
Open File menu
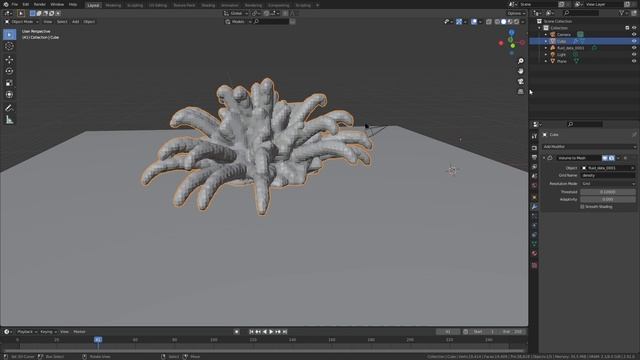click(x=15, y=4)
